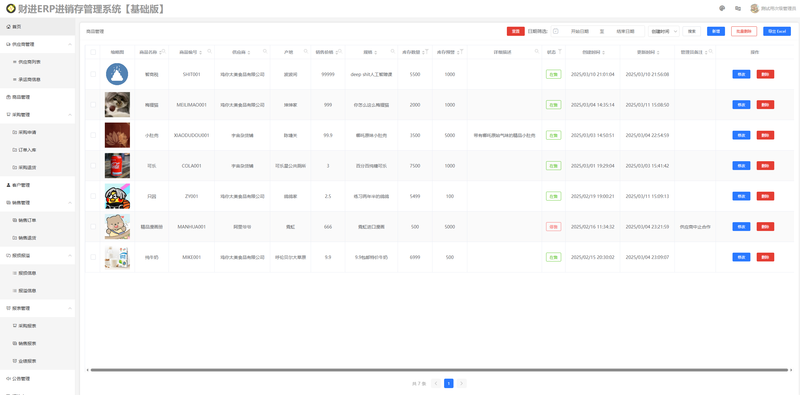Click the 公告管理 announcement icon in sidebar
The image size is (800, 395).
8,379
